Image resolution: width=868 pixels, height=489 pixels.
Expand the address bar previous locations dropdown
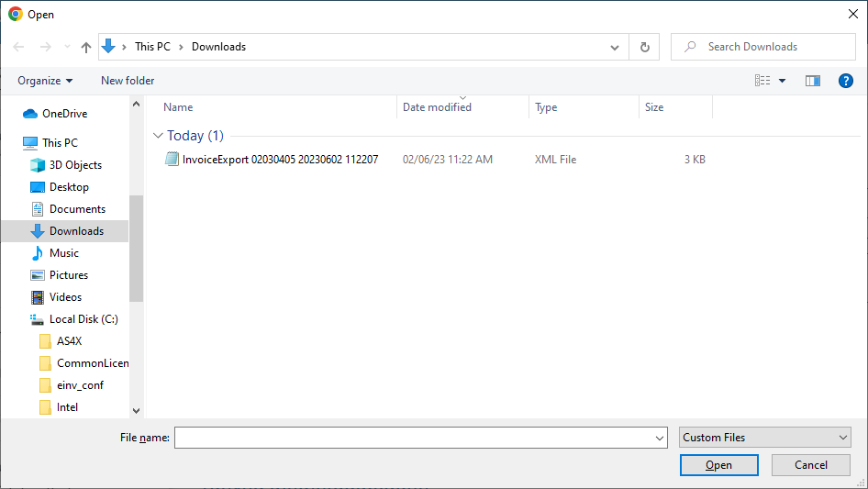(615, 47)
